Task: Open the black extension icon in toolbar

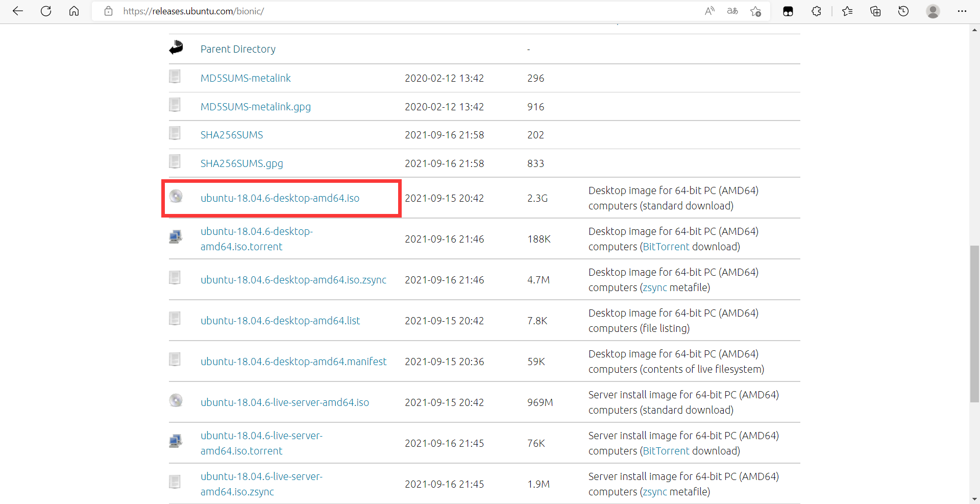Action: click(788, 11)
